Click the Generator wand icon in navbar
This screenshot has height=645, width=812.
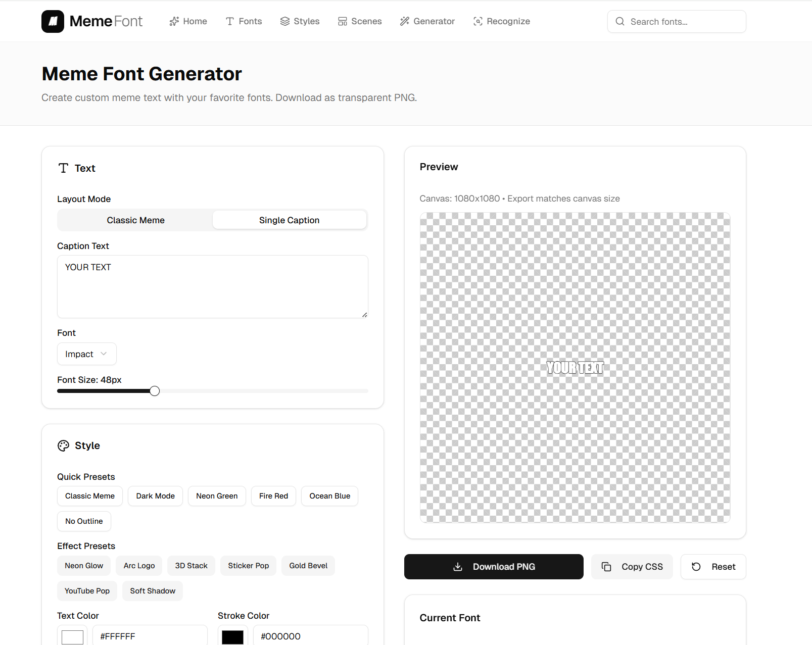[405, 21]
